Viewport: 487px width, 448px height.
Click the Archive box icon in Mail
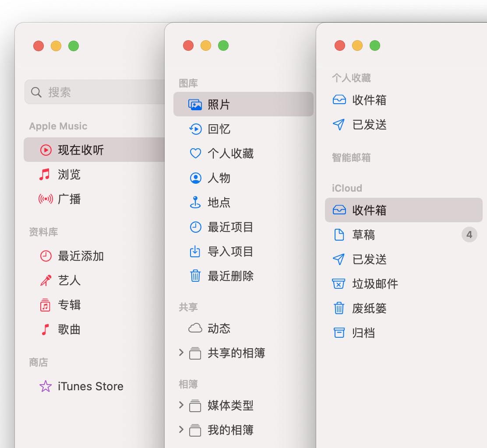point(339,333)
